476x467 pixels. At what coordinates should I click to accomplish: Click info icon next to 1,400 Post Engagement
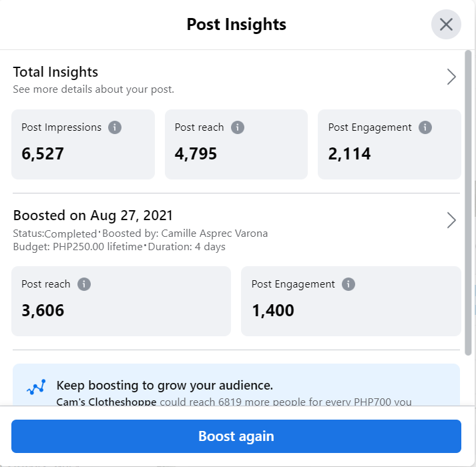pos(348,284)
